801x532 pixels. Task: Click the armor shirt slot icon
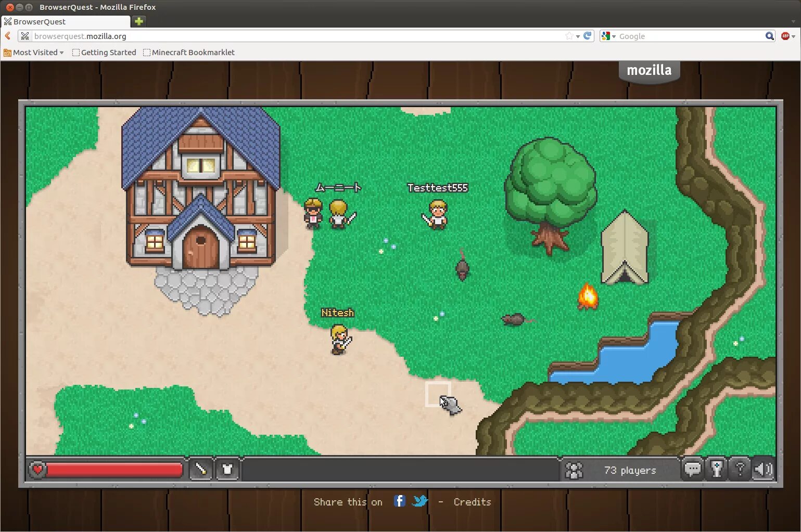[227, 470]
